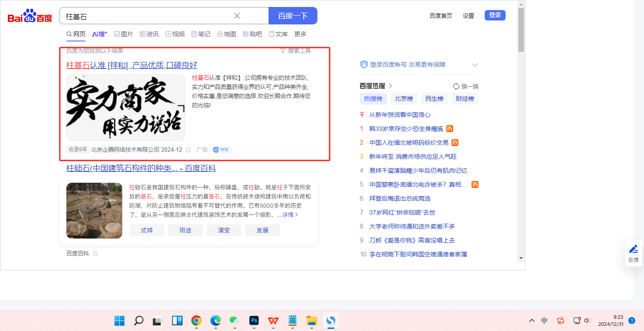Image resolution: width=644 pixels, height=331 pixels.
Task: Click the refresh 换一换 icon
Action: point(456,86)
